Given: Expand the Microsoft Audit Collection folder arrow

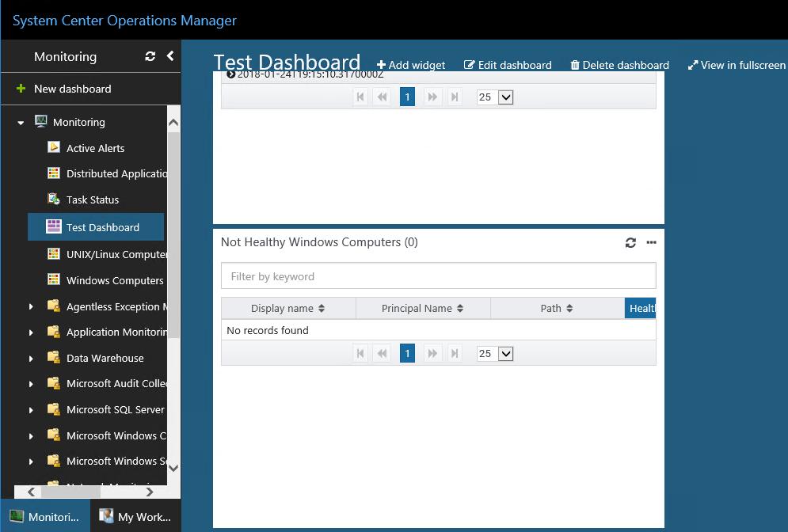Looking at the screenshot, I should 31,384.
